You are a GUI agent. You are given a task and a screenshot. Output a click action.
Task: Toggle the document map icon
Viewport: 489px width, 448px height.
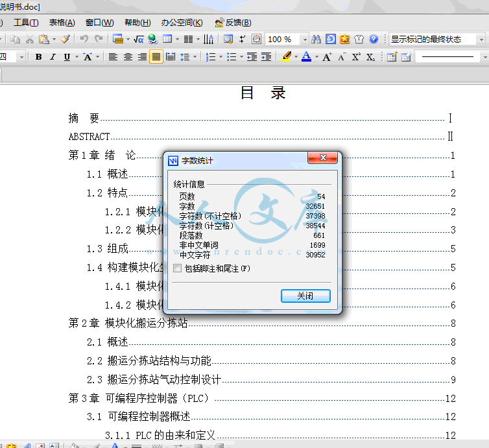(228, 40)
